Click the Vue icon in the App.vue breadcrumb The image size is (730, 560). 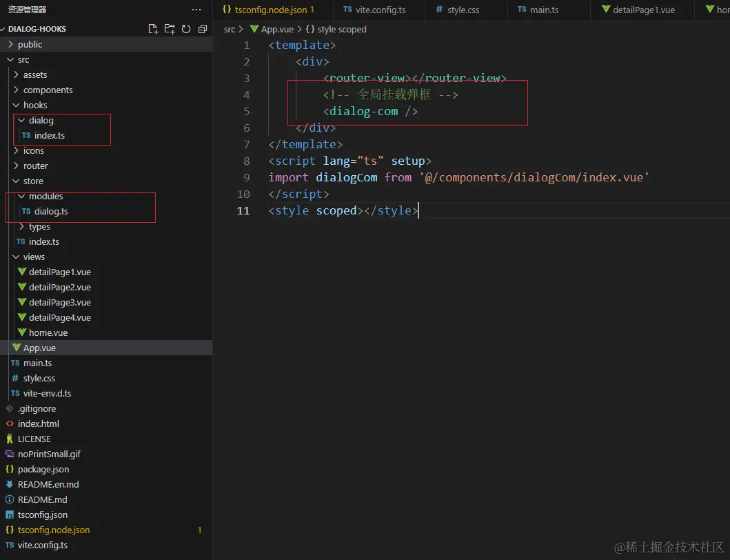(x=254, y=29)
